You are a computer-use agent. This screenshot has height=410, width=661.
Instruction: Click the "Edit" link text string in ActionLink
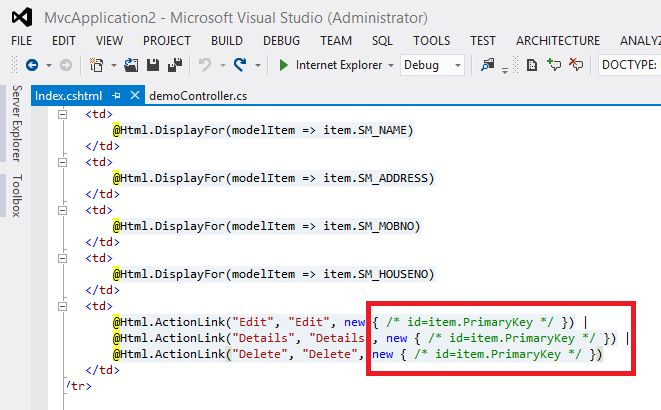coord(253,322)
